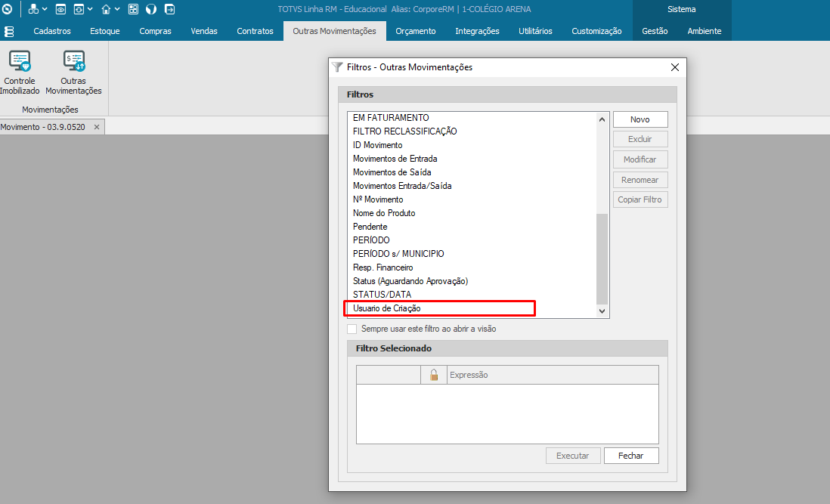Click the filter list scrollbar up arrow

[602, 119]
